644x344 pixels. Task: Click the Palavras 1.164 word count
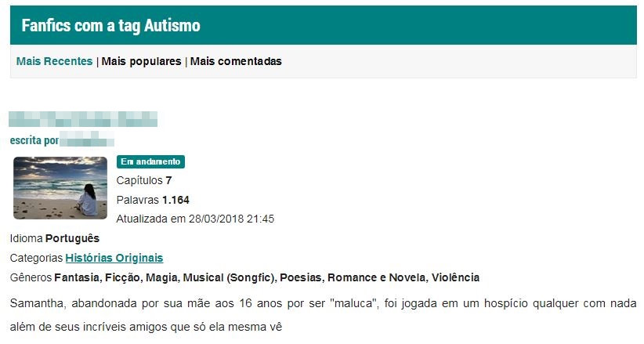153,200
